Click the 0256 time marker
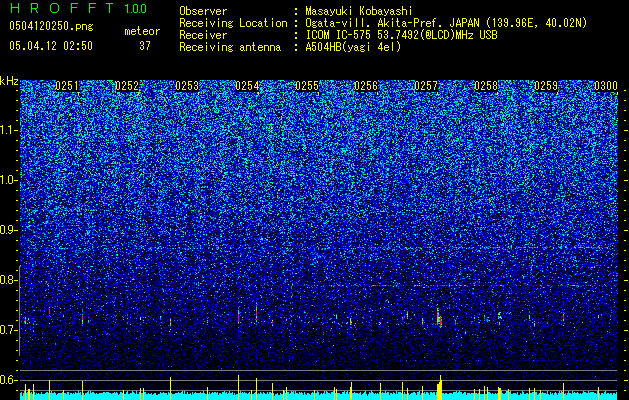The height and width of the screenshot is (400, 629). (366, 86)
